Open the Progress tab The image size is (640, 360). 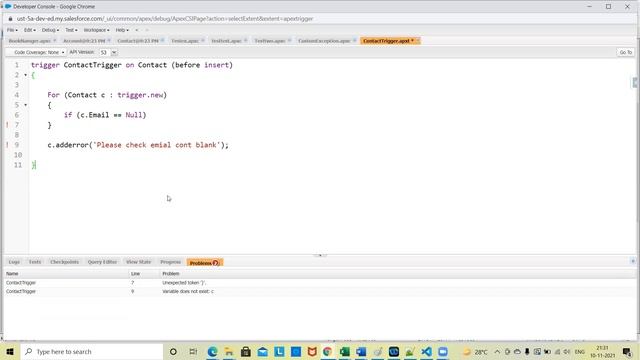[171, 262]
